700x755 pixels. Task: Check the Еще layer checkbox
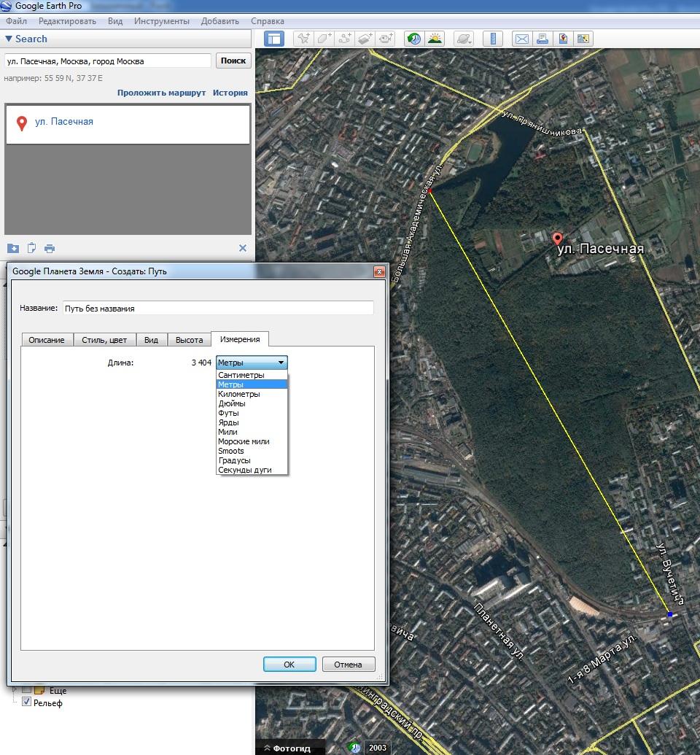point(27,689)
